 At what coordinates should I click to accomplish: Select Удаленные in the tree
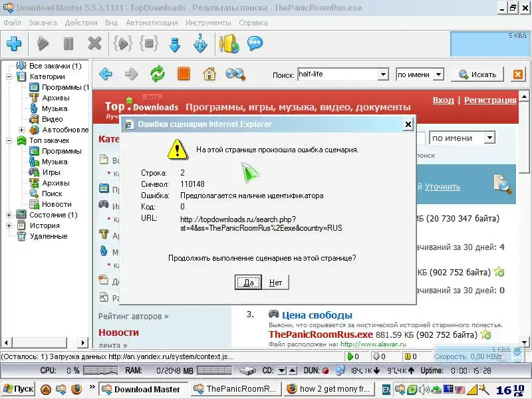[x=49, y=236]
